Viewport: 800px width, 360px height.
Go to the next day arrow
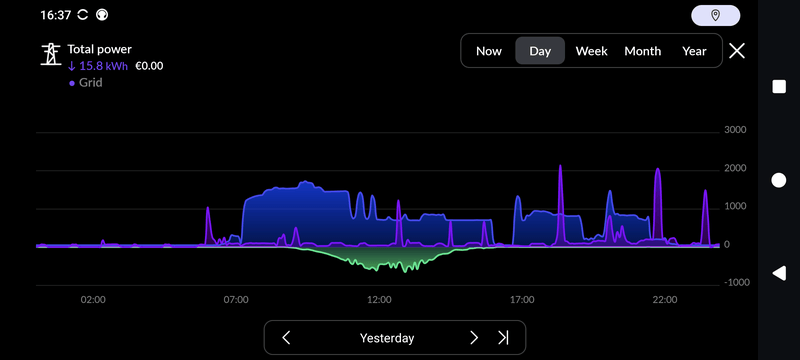(x=474, y=338)
